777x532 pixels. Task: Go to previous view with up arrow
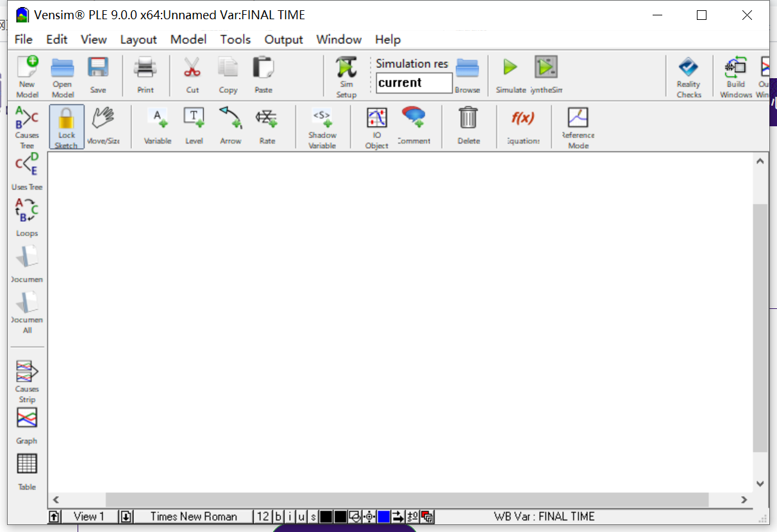(x=55, y=516)
